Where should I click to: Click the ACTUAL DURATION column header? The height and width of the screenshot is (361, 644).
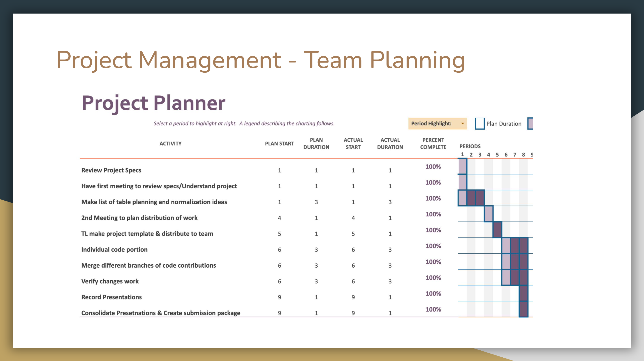[390, 143]
